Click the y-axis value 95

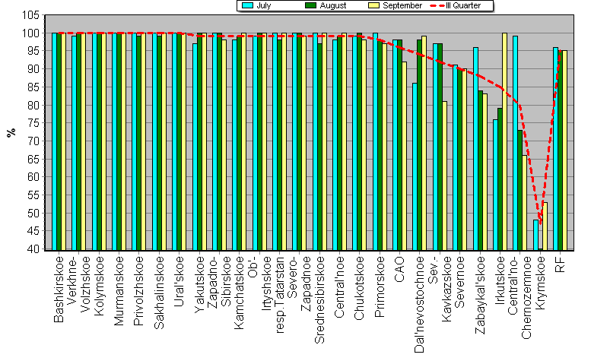coord(33,51)
